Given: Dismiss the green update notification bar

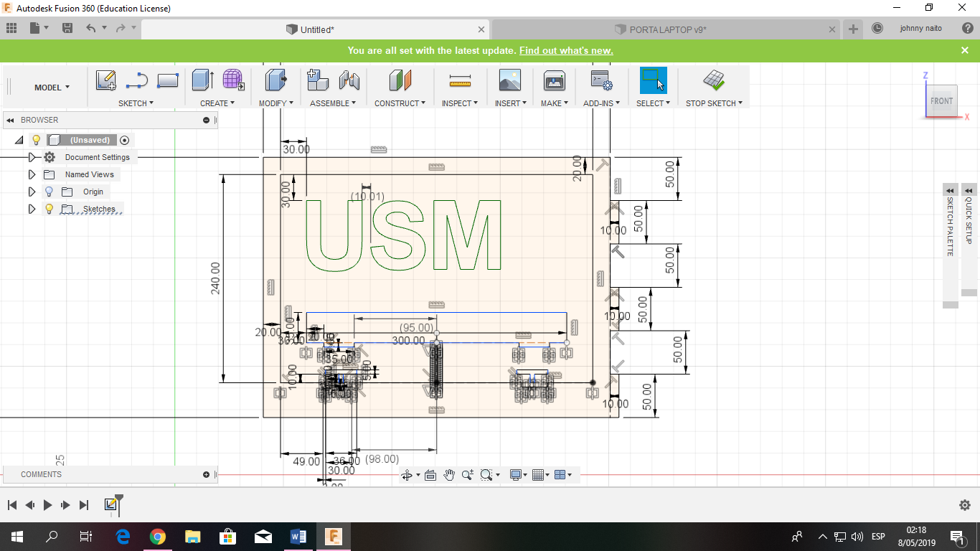Looking at the screenshot, I should click(965, 50).
